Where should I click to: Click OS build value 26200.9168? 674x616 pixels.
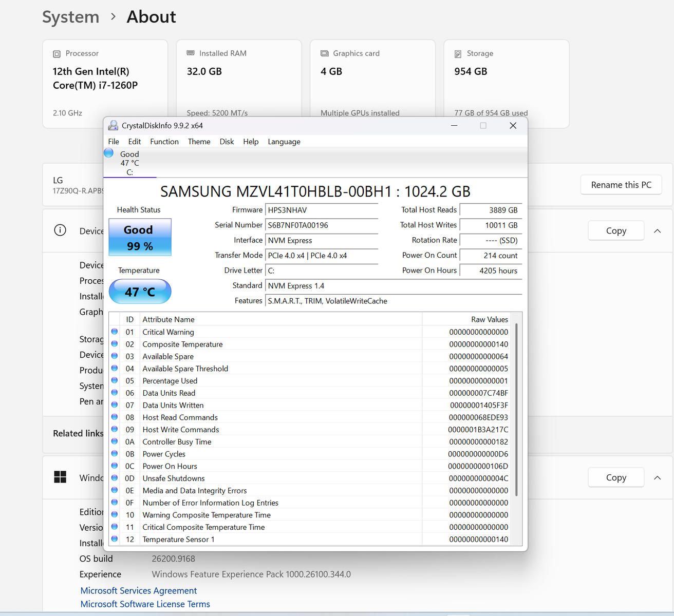click(x=174, y=559)
